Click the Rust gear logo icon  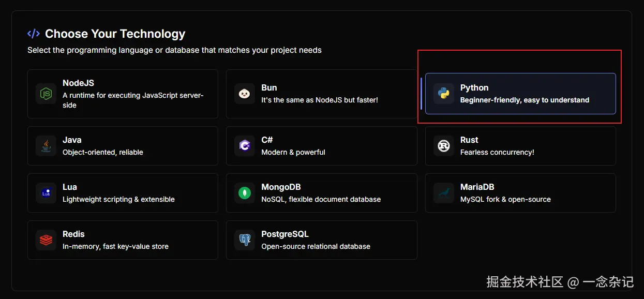point(443,146)
